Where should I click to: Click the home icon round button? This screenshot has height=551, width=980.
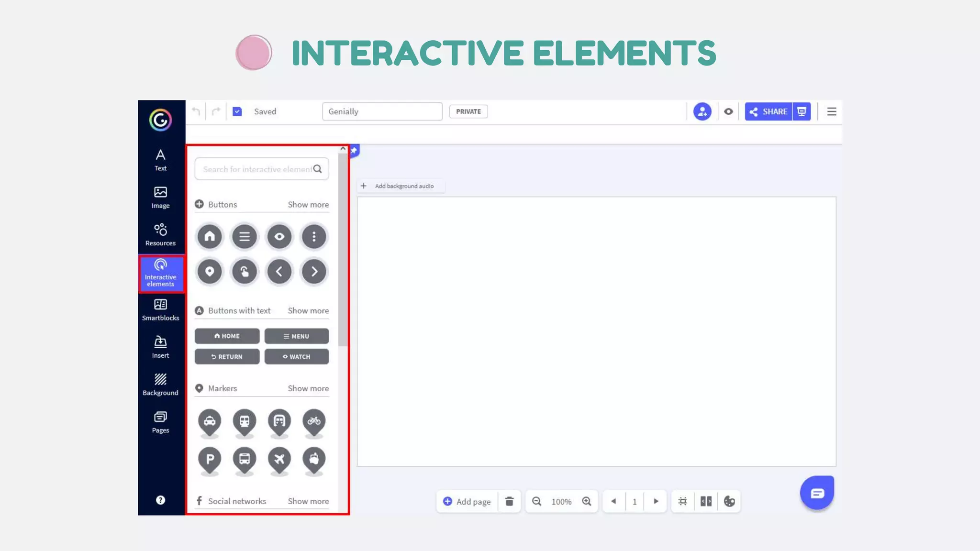210,236
